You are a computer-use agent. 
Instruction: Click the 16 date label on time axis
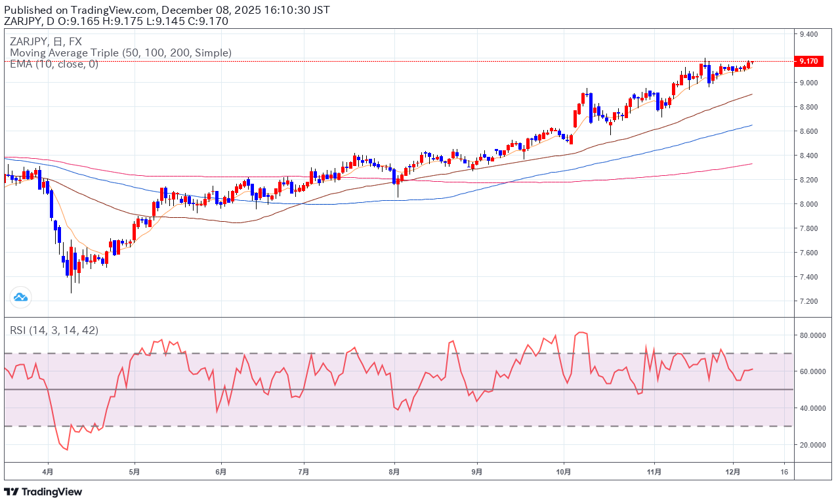tap(784, 472)
